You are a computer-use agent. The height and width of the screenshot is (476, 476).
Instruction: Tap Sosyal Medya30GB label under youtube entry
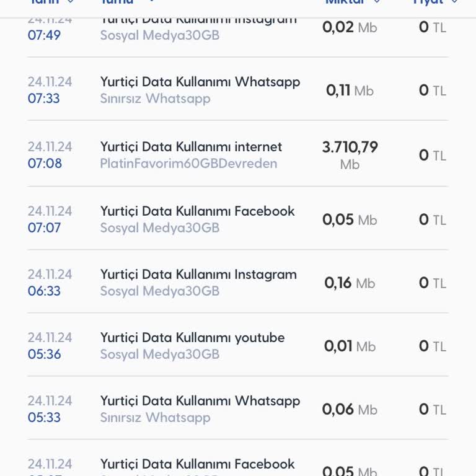[160, 354]
